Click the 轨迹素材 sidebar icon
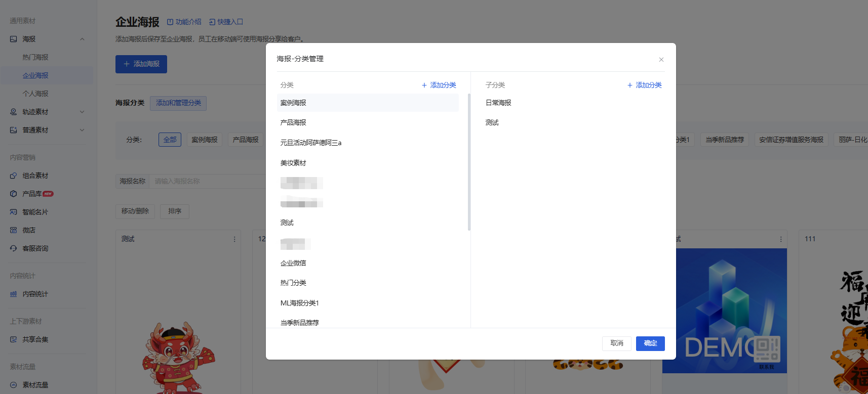Viewport: 868px width, 394px height. coord(14,112)
